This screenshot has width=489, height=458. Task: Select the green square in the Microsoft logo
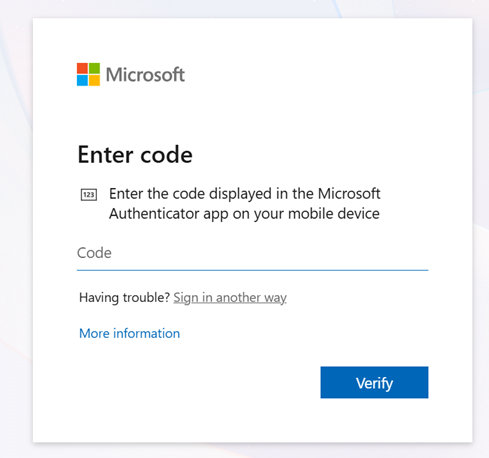point(94,68)
